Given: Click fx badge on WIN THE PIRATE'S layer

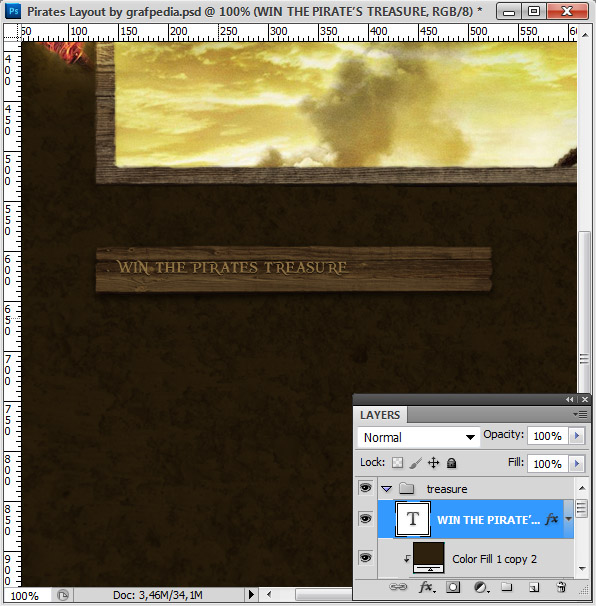Looking at the screenshot, I should [552, 519].
